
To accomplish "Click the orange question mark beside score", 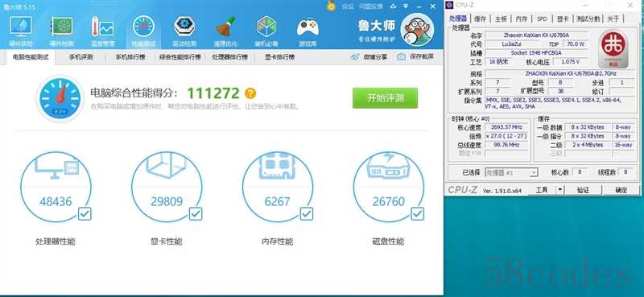I will tap(250, 93).
